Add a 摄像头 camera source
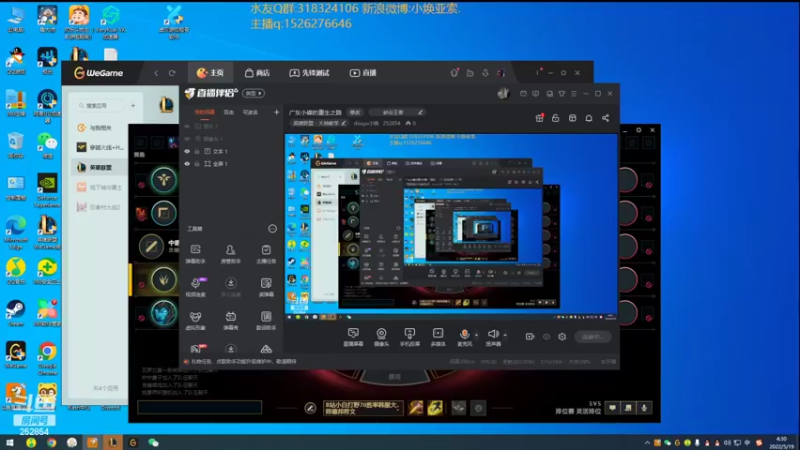The width and height of the screenshot is (800, 450). point(381,337)
